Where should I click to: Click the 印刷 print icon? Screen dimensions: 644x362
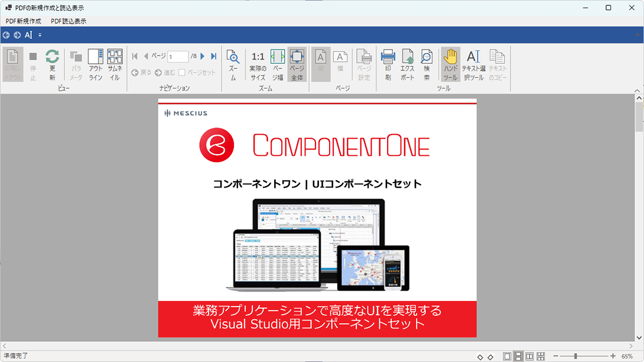(x=388, y=64)
